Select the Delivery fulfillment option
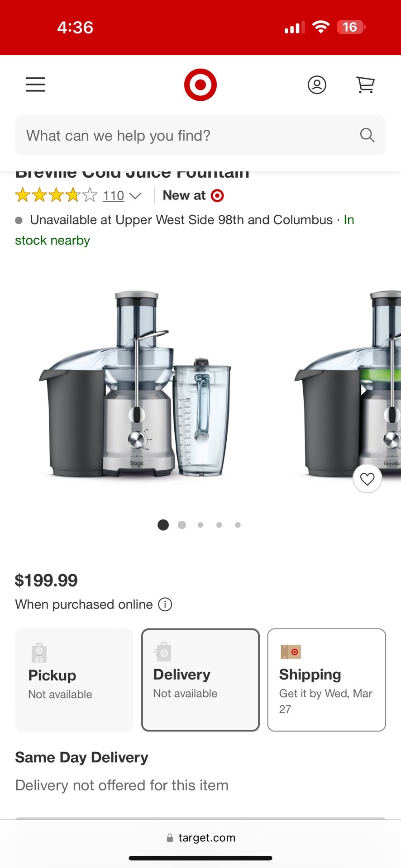 200,680
